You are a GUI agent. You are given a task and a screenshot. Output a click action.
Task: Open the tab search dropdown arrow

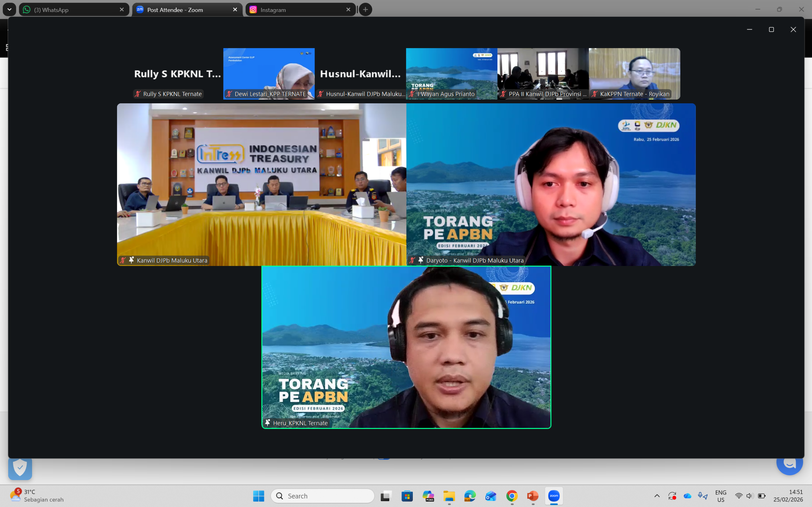click(x=10, y=10)
